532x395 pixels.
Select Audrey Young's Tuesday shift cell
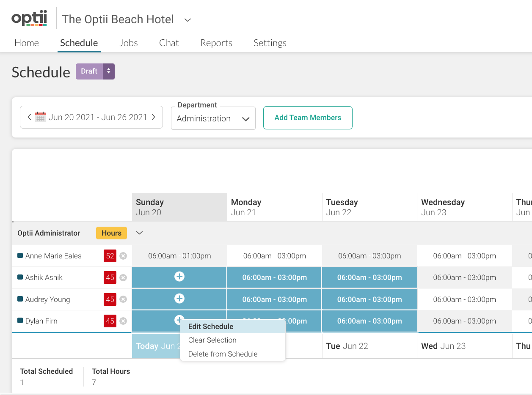click(x=369, y=299)
